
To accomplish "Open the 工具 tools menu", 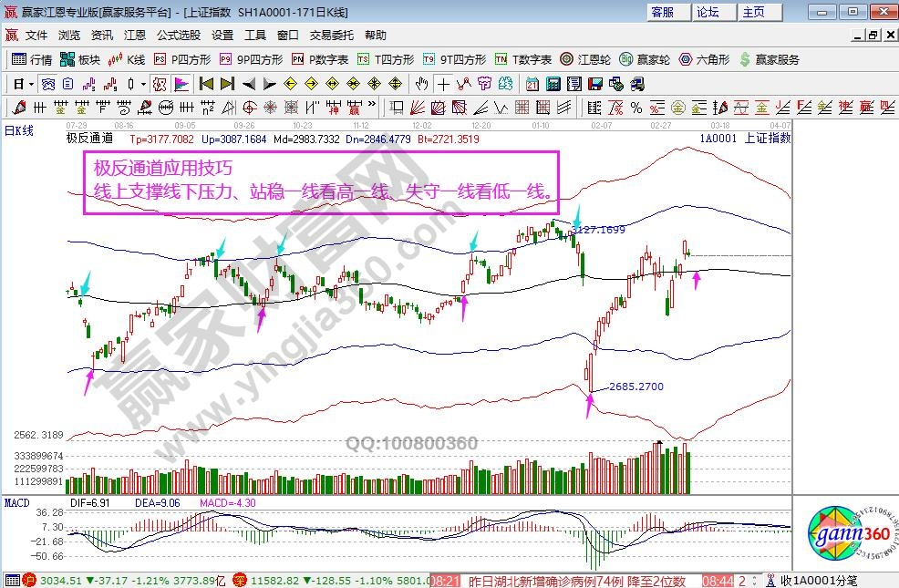I will [x=255, y=35].
